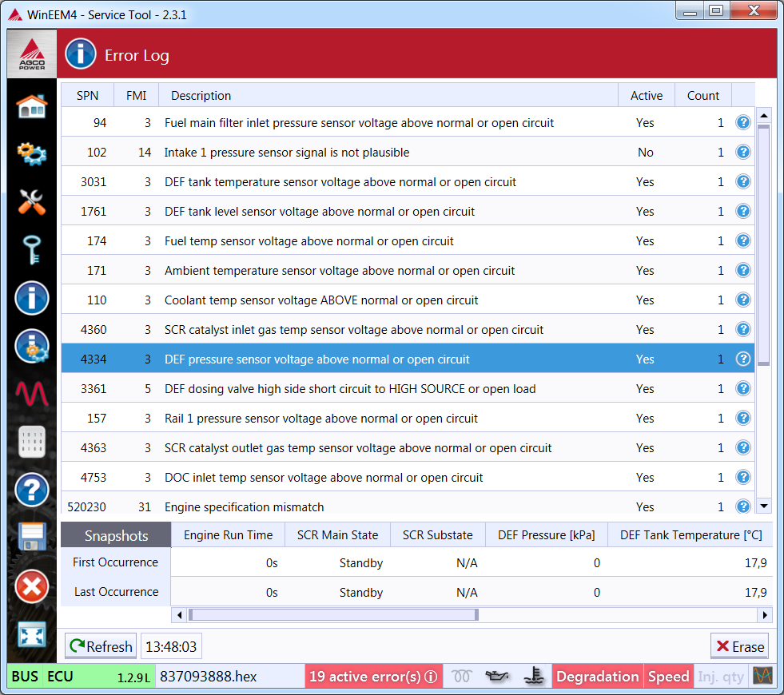The height and width of the screenshot is (695, 784).
Task: Open the home icon in sidebar
Action: coord(32,106)
